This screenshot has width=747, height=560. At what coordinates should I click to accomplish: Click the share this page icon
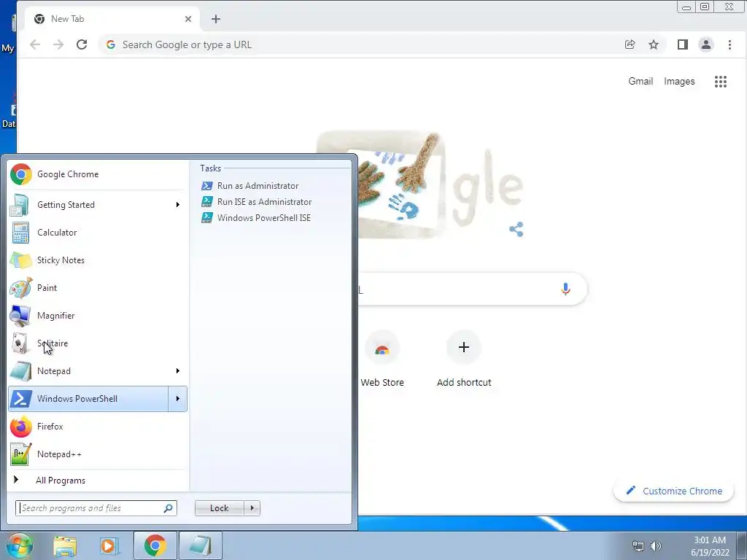click(630, 44)
